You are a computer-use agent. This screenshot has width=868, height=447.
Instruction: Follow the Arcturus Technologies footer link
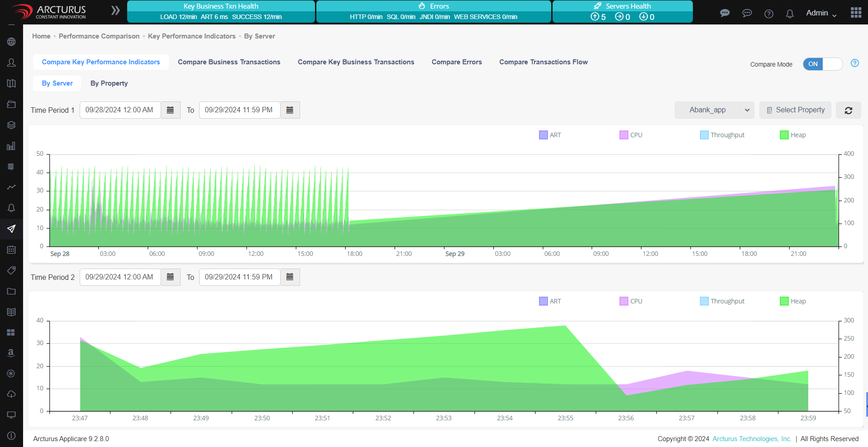[751, 438]
